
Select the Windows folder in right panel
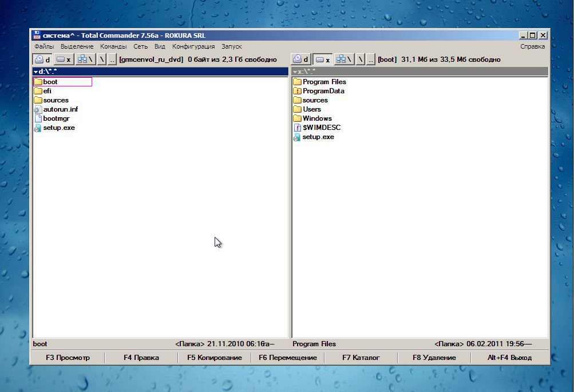[317, 118]
